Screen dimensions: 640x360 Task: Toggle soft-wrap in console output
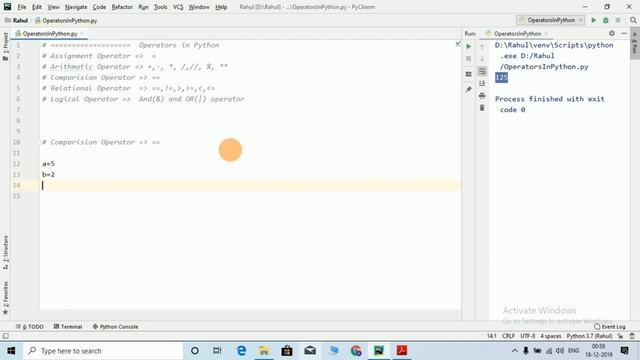(482, 71)
